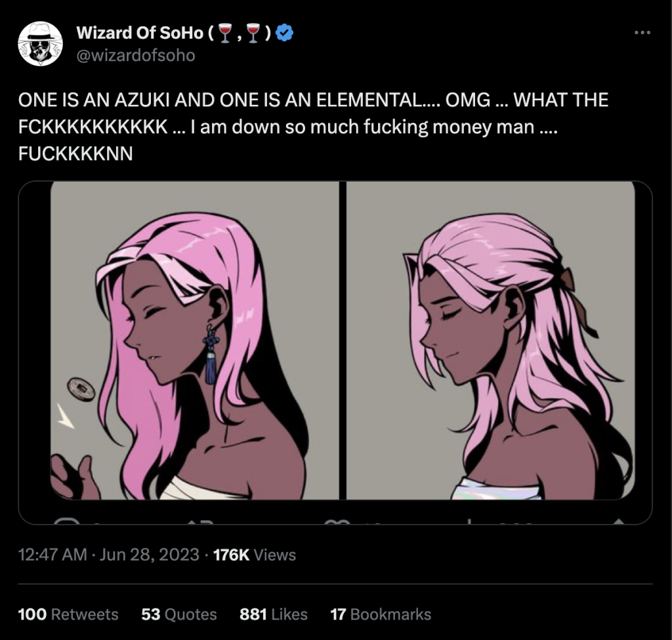672x640 pixels.
Task: Show the 53 Quotes list
Action: [x=179, y=614]
